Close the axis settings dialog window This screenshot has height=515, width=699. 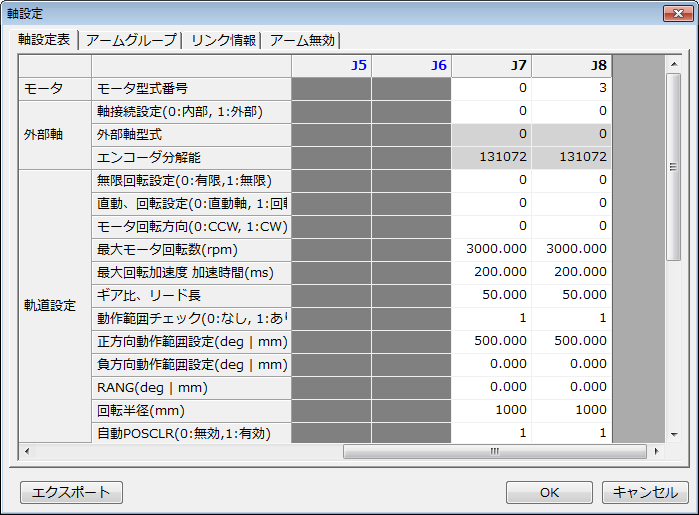click(x=675, y=12)
